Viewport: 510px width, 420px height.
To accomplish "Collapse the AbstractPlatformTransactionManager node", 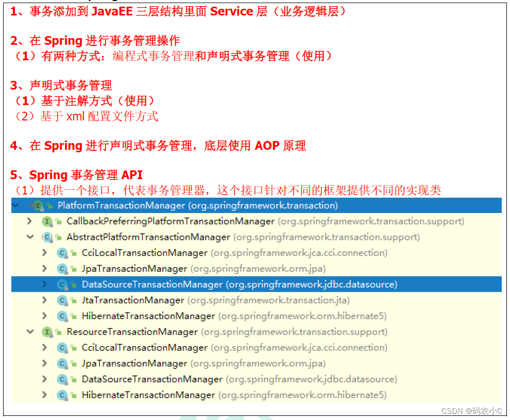I will pyautogui.click(x=30, y=237).
